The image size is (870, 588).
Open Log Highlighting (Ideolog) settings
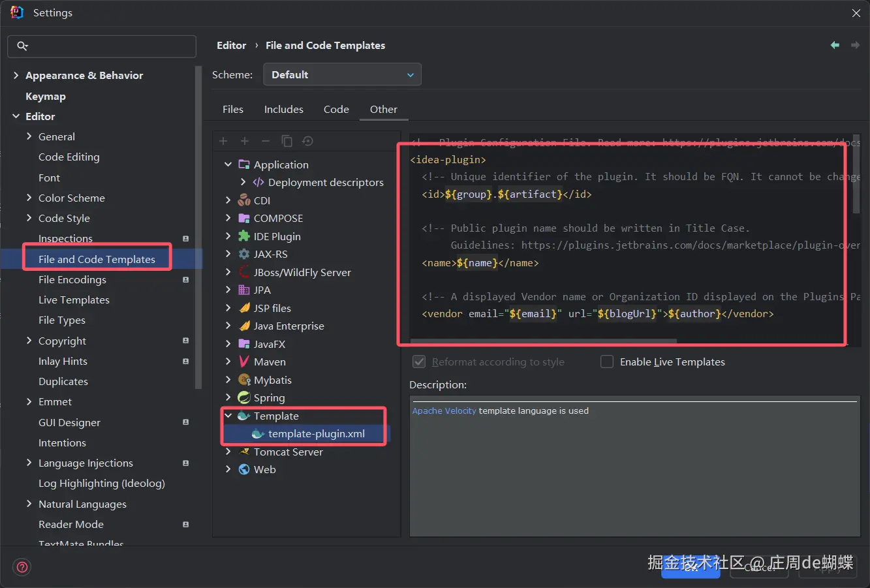pyautogui.click(x=102, y=483)
